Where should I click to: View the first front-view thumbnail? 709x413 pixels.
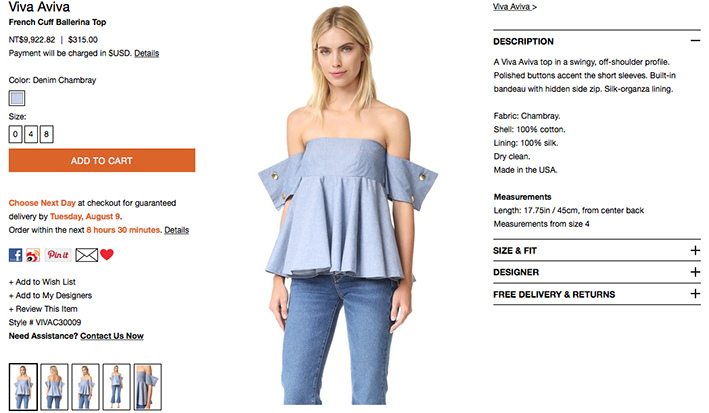(x=23, y=387)
